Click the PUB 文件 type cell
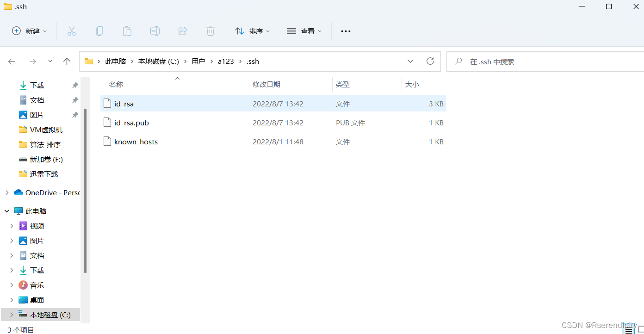The image size is (644, 334). pos(350,123)
